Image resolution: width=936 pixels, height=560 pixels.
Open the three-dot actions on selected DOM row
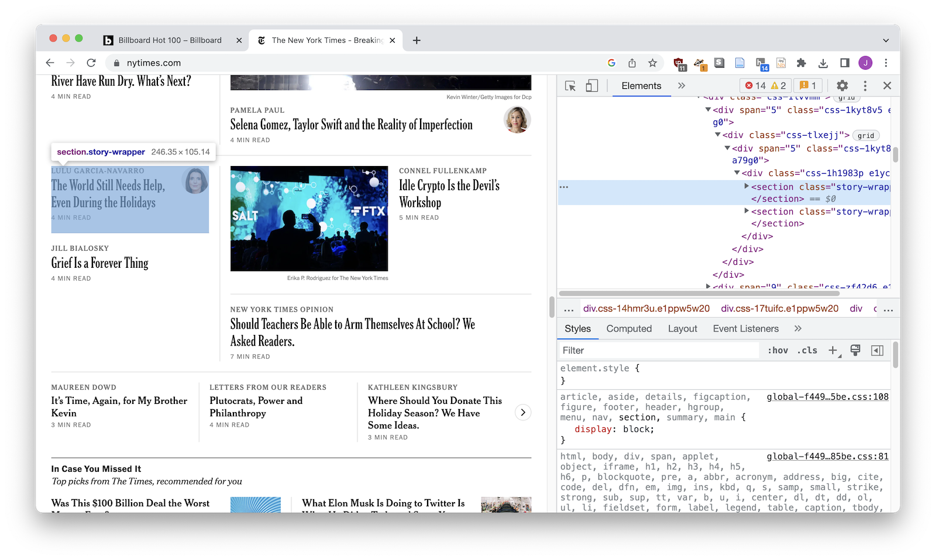click(x=564, y=187)
